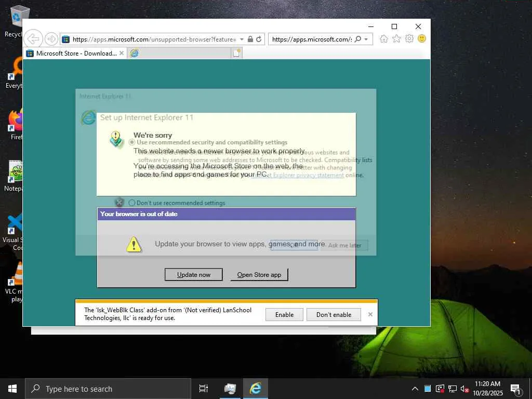Click the yellow warning triangle icon
The image size is (532, 399).
point(134,244)
